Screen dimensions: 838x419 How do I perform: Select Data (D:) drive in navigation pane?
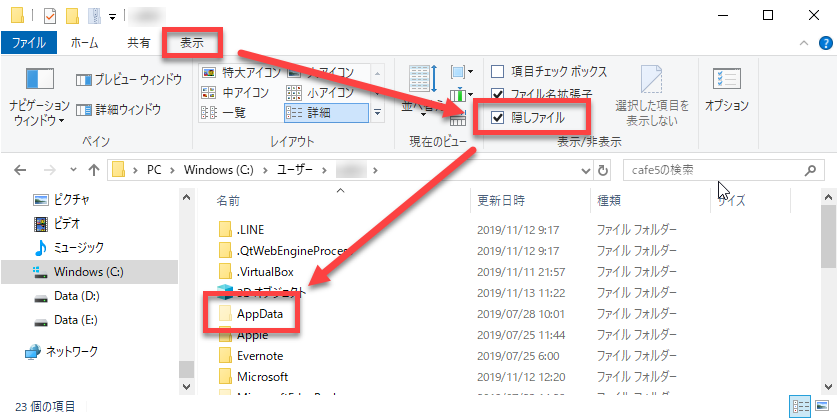tap(76, 296)
